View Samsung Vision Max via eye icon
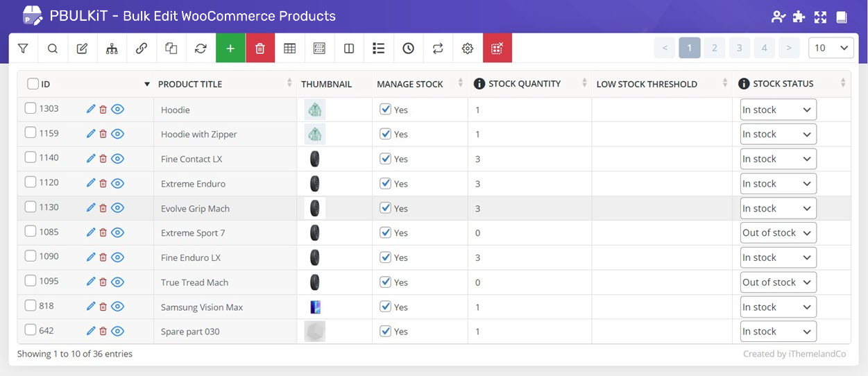Image resolution: width=868 pixels, height=376 pixels. pyautogui.click(x=118, y=307)
